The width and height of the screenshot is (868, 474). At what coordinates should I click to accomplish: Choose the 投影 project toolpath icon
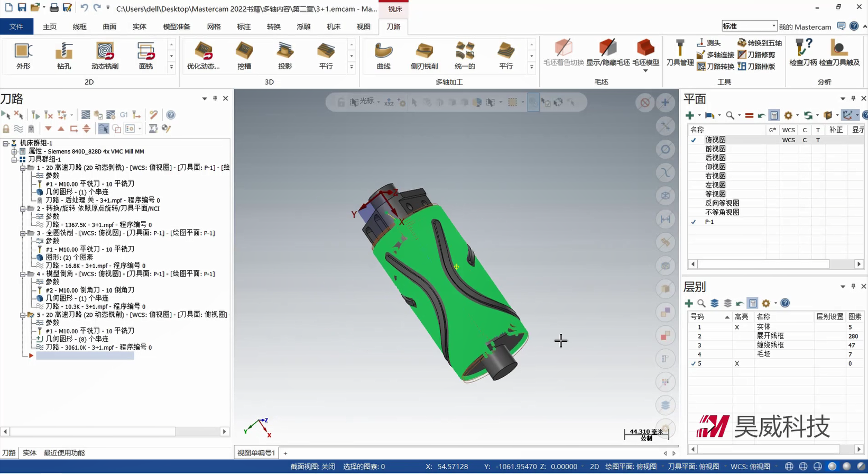[285, 56]
